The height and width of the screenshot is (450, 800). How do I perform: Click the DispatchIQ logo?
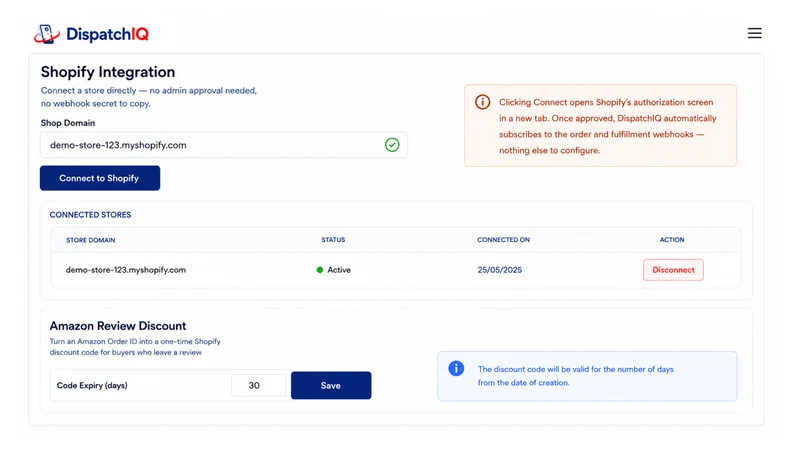click(91, 34)
